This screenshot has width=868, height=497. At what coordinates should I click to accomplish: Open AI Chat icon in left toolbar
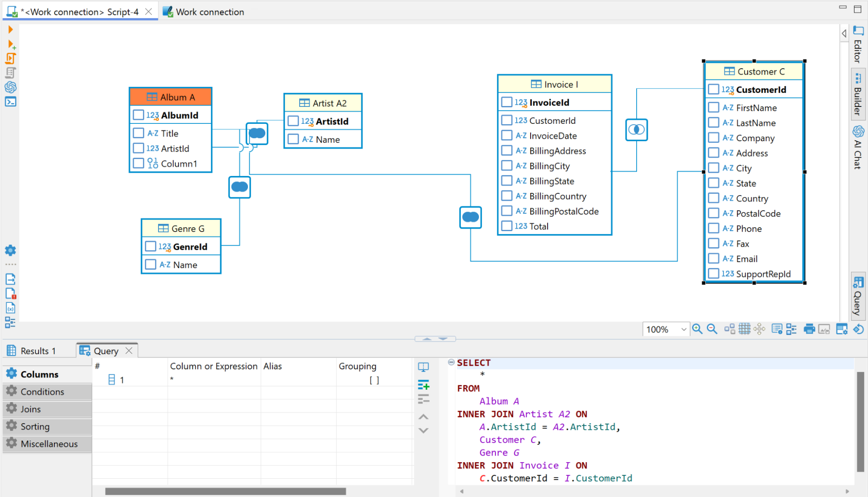pos(10,87)
